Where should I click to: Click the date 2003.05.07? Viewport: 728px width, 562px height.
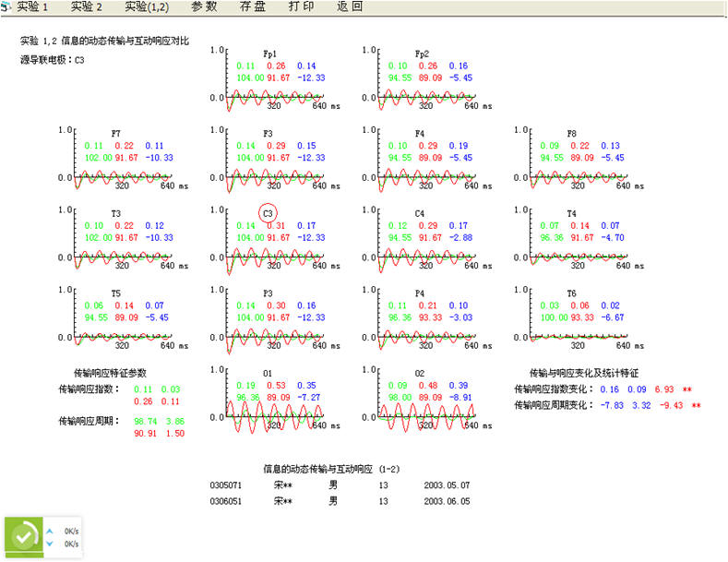pyautogui.click(x=447, y=485)
